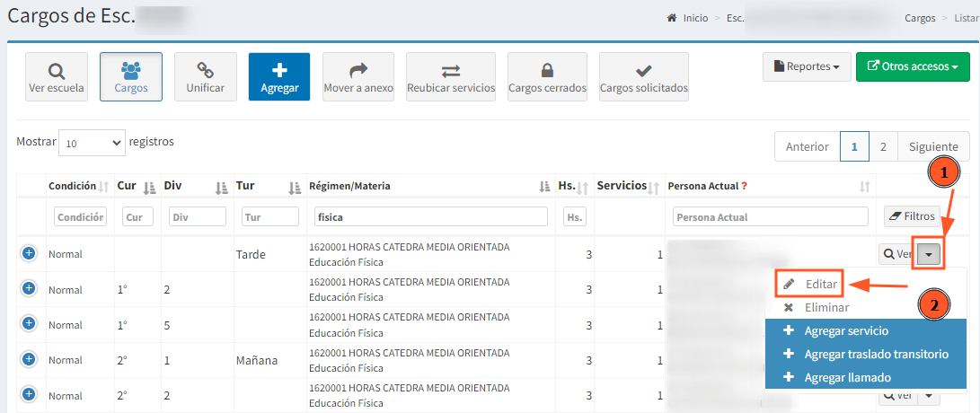Expand the 2° Mañana row details
980x413 pixels.
[28, 358]
